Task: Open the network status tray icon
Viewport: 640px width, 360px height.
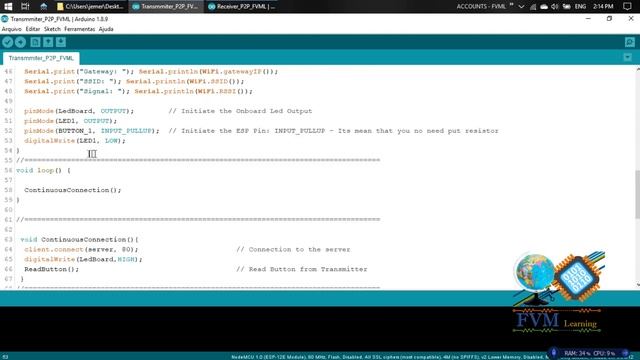Action: [x=533, y=7]
